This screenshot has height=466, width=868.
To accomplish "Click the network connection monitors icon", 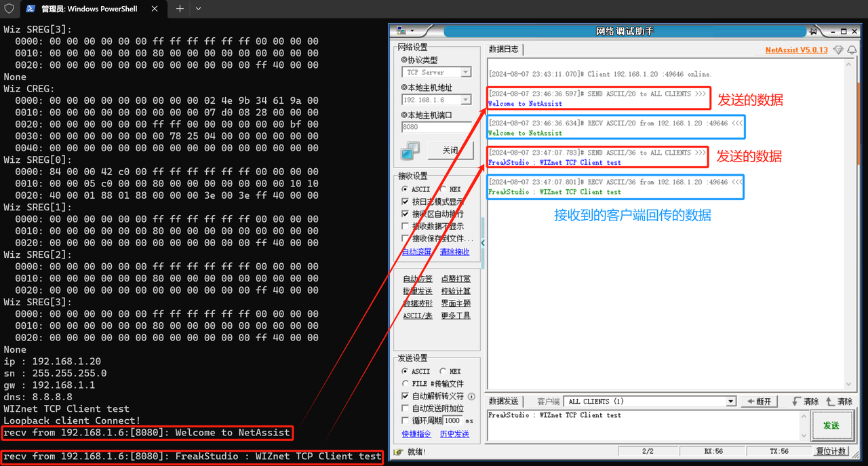I will click(410, 151).
